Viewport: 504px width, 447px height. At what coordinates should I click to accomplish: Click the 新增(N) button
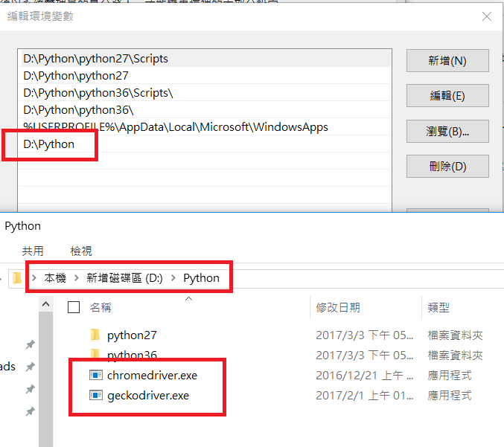tap(447, 60)
